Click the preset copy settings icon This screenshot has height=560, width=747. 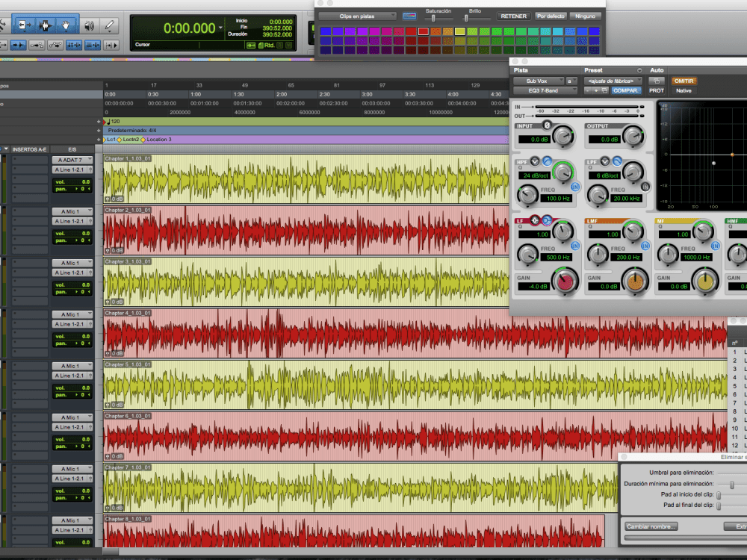[604, 90]
